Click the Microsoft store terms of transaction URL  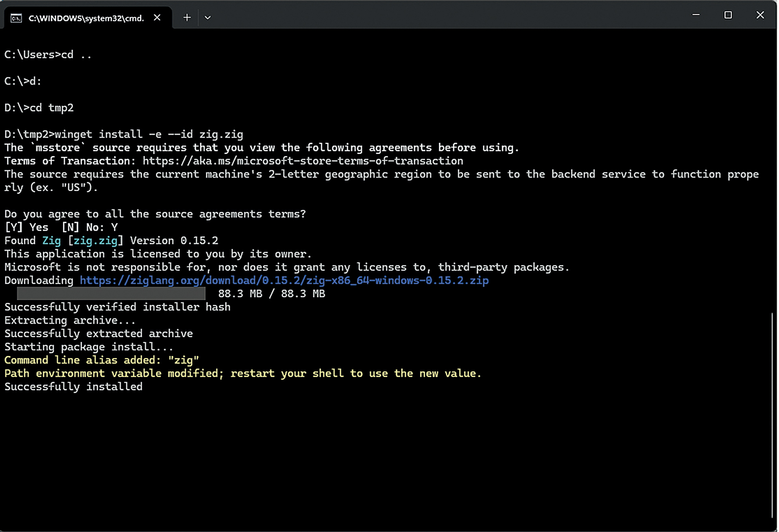tap(302, 161)
